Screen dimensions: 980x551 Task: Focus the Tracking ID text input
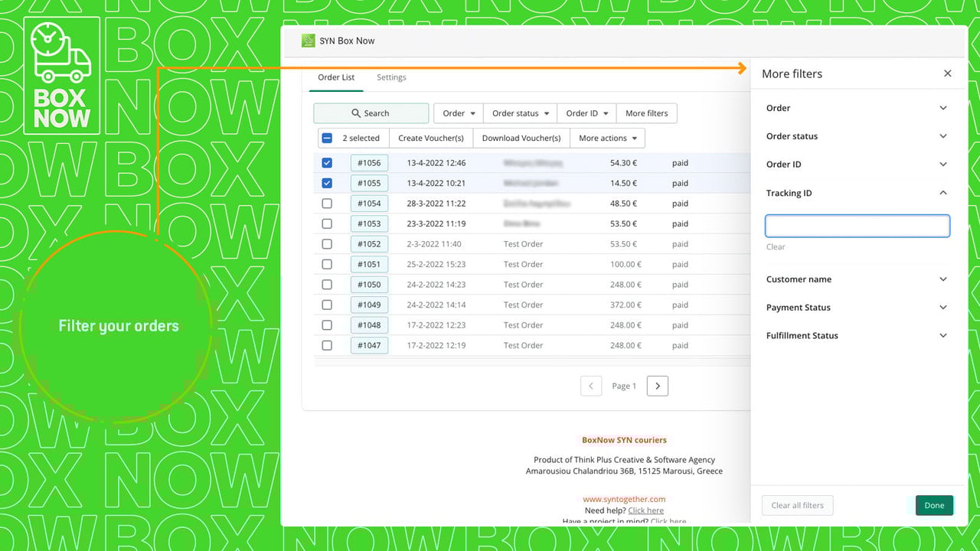(857, 226)
